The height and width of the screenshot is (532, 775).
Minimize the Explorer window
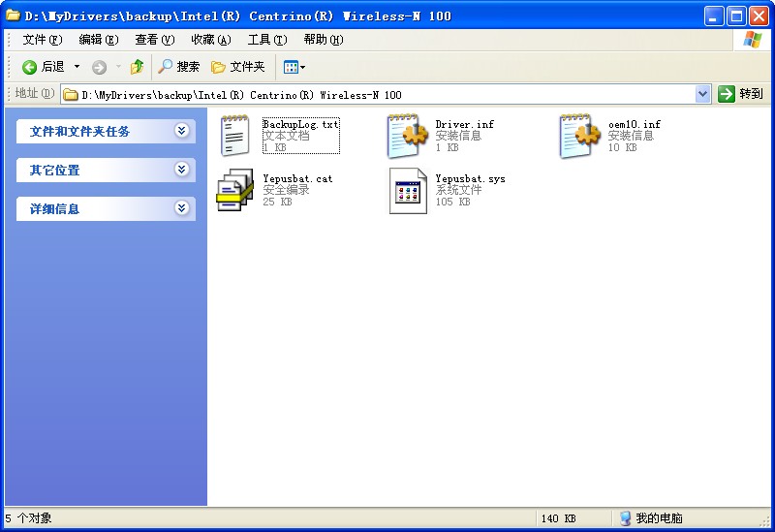pos(713,16)
